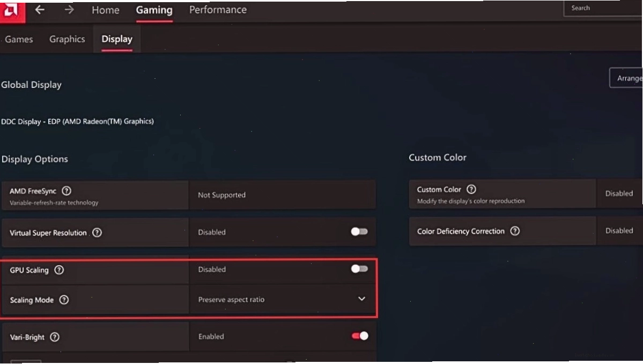Open the Home tab
Viewport: 643px width, 364px height.
pyautogui.click(x=106, y=10)
